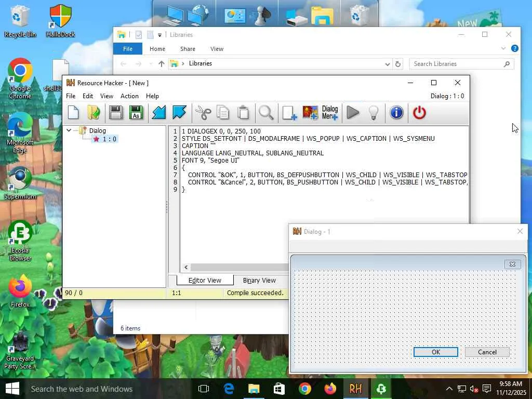Click the gray floppy Save icon
532x399 pixels.
coord(116,113)
